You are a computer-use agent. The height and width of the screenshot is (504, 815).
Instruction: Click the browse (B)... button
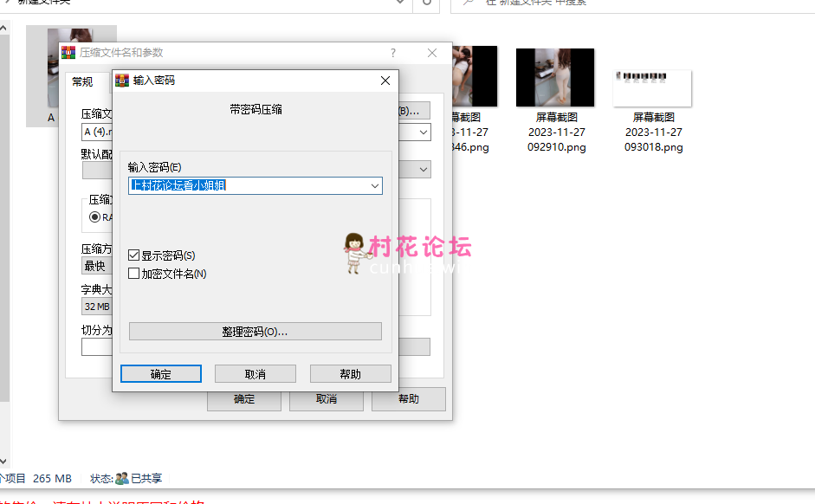(x=414, y=111)
